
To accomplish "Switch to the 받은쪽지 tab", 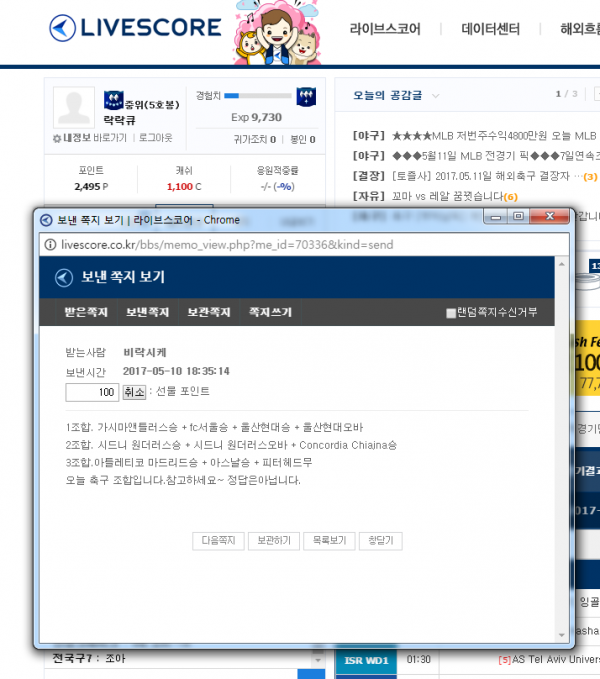I will click(x=86, y=312).
